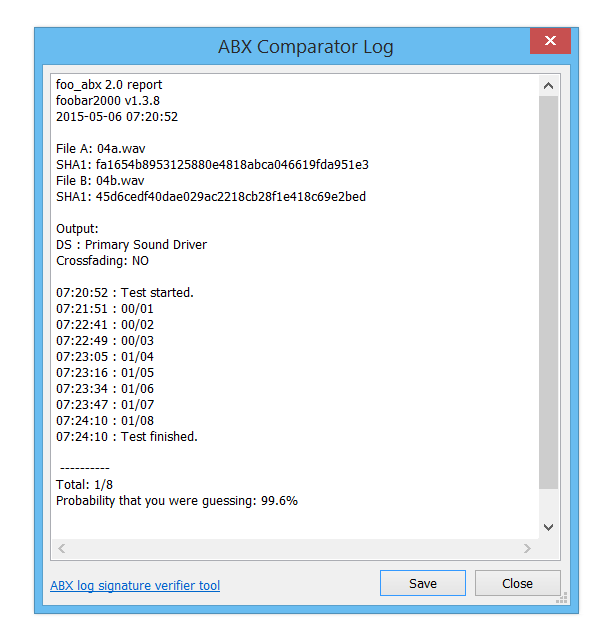Click the 'ABX Comparator Log' window title

(x=305, y=47)
